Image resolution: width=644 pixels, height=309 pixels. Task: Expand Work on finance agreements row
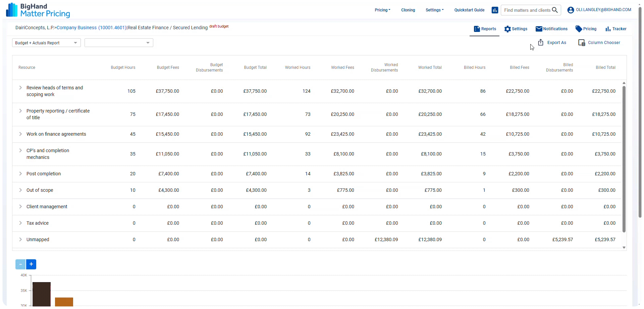pyautogui.click(x=20, y=134)
